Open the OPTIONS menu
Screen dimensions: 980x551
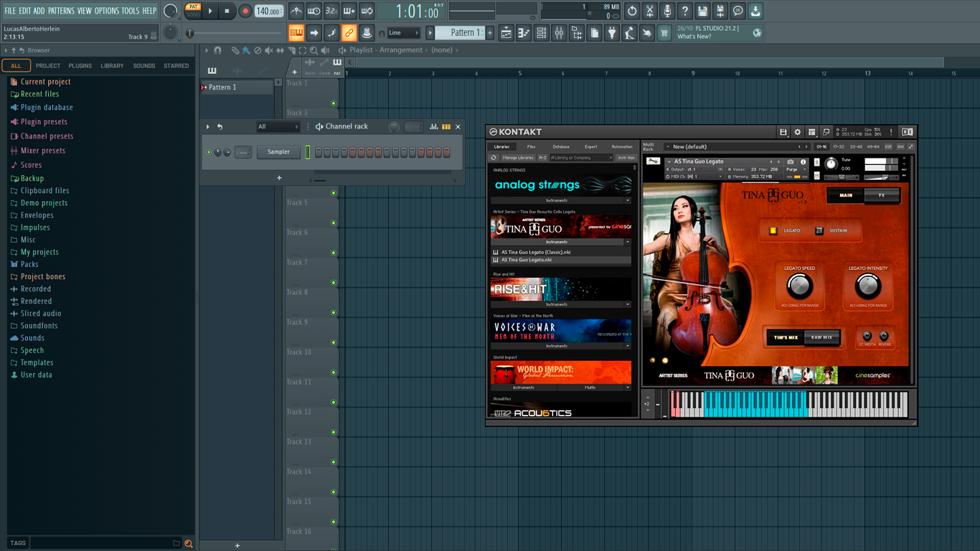107,11
